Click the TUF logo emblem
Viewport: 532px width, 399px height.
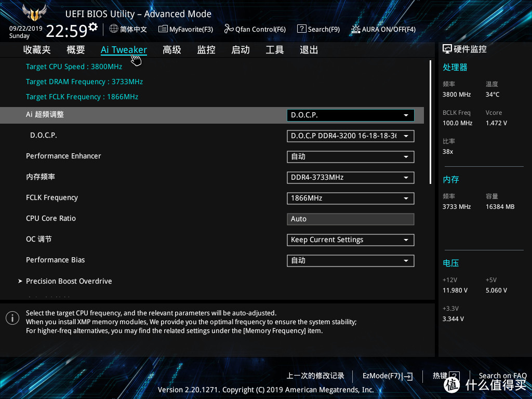pyautogui.click(x=35, y=12)
